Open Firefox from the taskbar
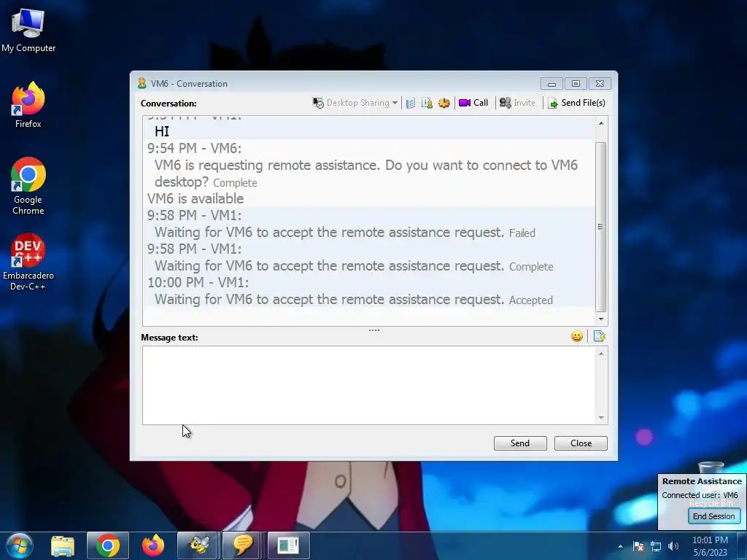 click(153, 545)
